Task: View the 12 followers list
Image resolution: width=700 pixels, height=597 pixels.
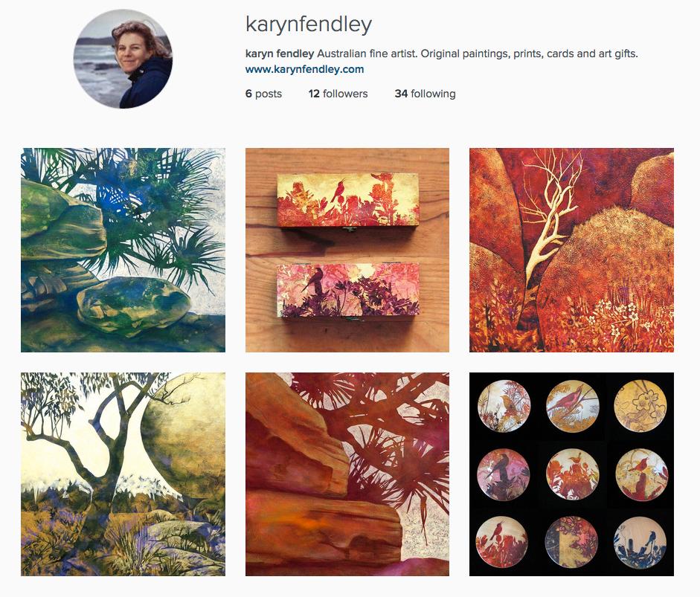Action: pos(338,94)
